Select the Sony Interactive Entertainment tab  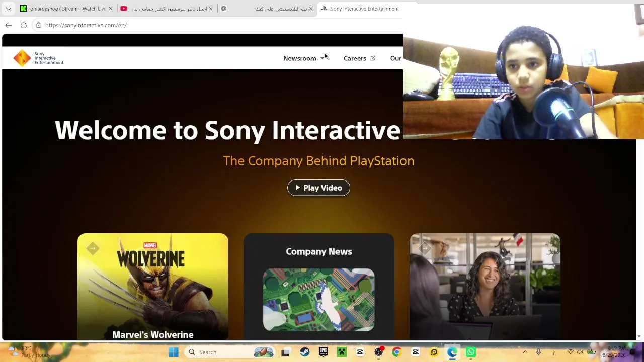361,9
